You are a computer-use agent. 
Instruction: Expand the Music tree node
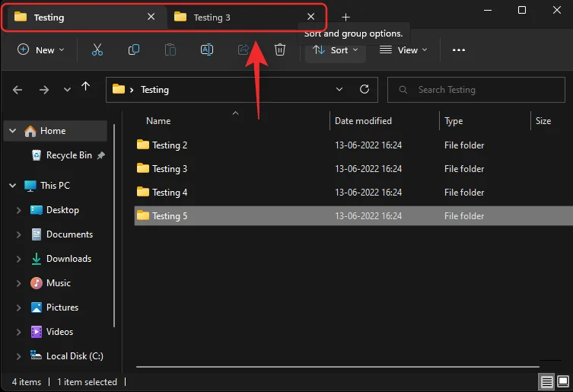[18, 283]
